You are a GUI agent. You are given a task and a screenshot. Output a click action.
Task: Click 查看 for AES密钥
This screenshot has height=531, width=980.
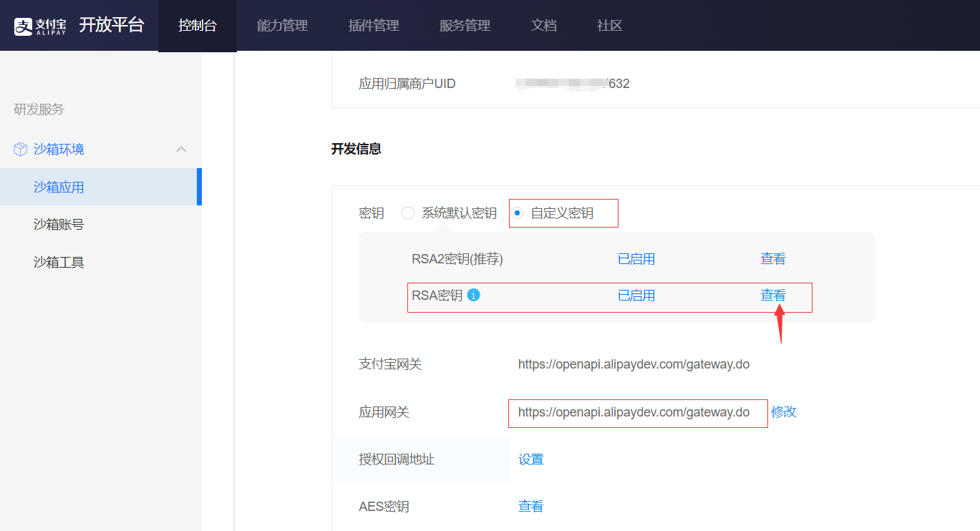click(531, 507)
